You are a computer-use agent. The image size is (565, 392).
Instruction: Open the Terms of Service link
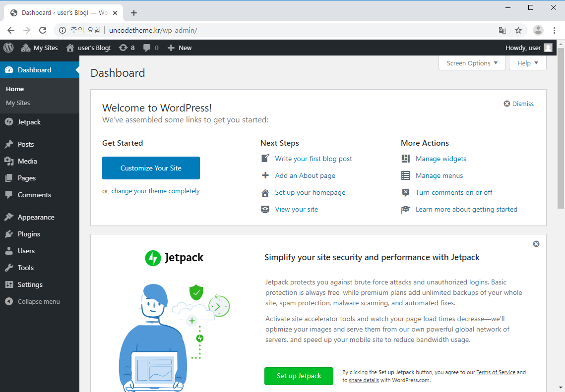496,372
